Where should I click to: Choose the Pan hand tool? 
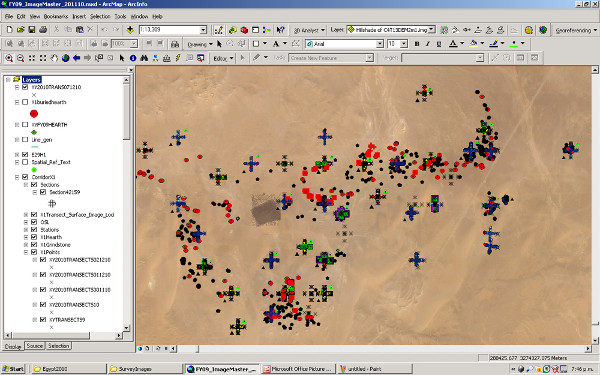[x=54, y=58]
